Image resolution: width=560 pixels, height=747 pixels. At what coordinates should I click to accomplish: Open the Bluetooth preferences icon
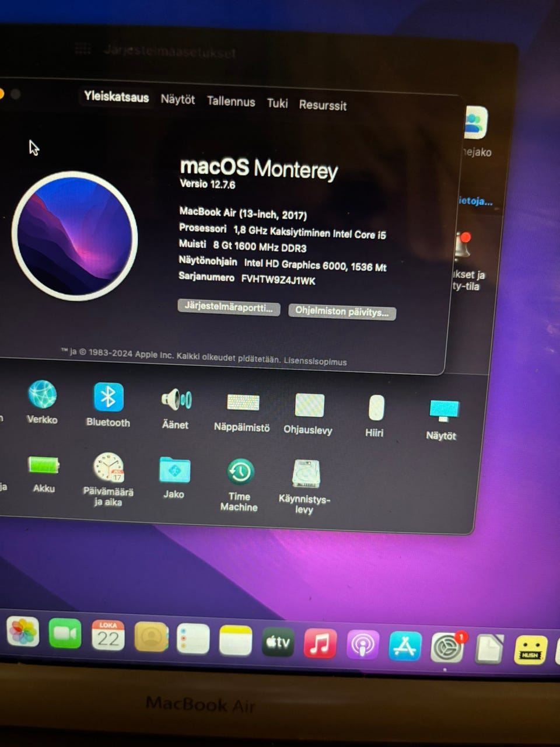tap(108, 397)
